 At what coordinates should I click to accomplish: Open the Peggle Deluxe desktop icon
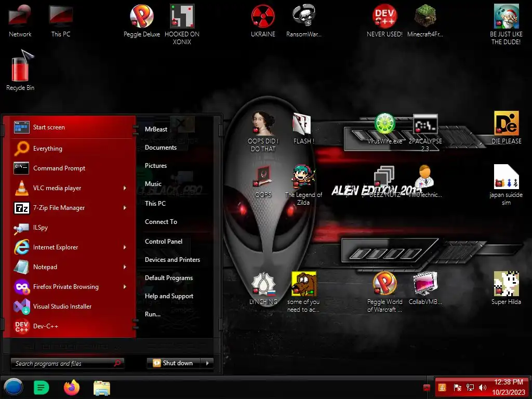click(141, 21)
